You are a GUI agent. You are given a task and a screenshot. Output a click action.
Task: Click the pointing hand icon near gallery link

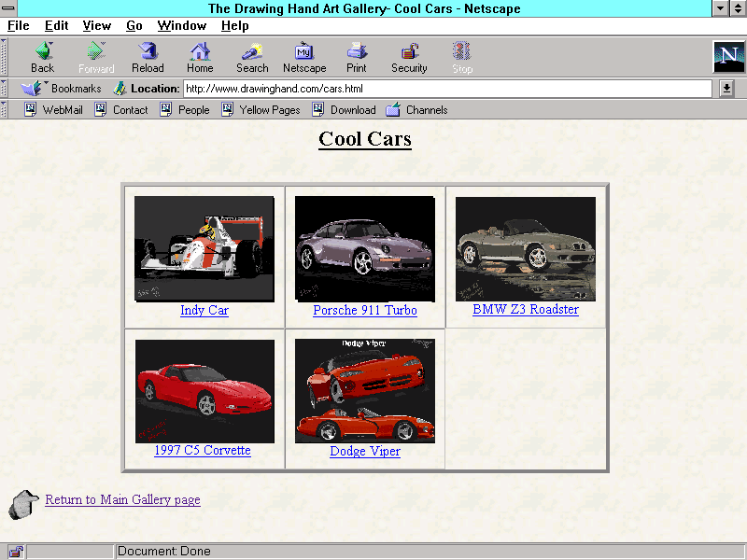pyautogui.click(x=23, y=504)
